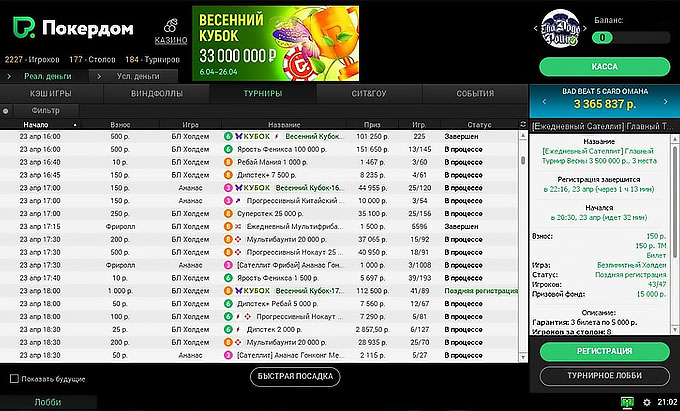
Task: Click the Быстрая посадка button
Action: [x=295, y=376]
